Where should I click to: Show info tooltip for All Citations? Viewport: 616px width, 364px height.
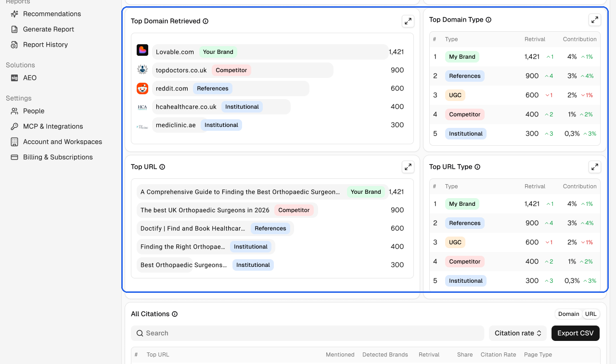[x=175, y=314]
